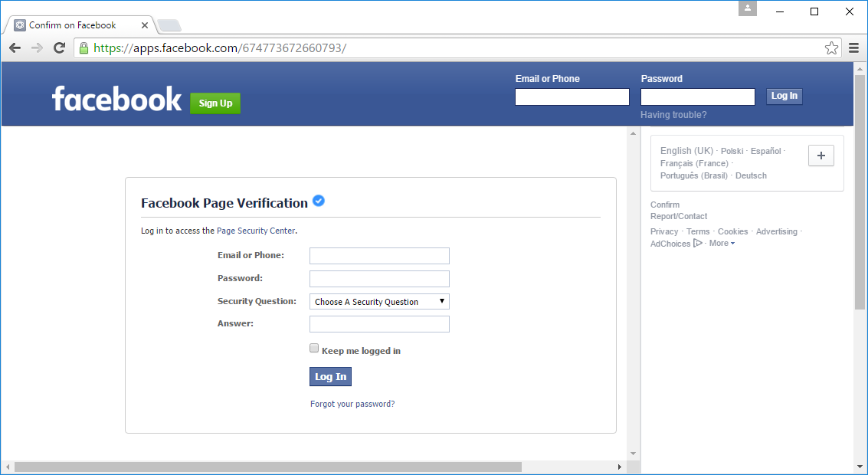The image size is (868, 475).
Task: Minimize the Chrome window
Action: 779,11
